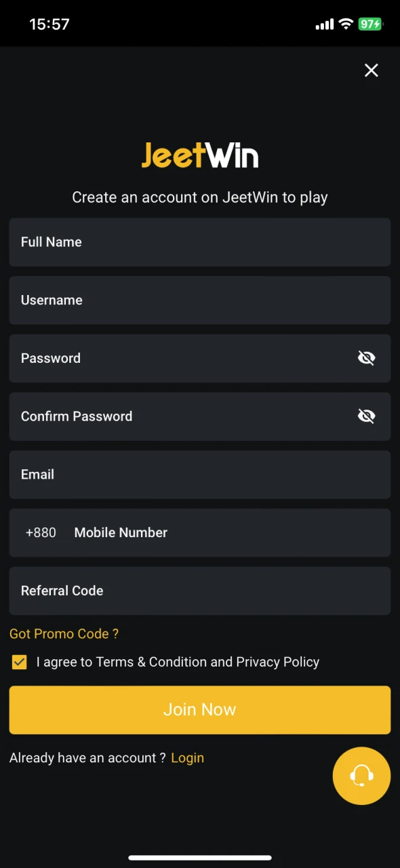Expand the Got Promo Code section
The width and height of the screenshot is (400, 868).
pos(64,633)
